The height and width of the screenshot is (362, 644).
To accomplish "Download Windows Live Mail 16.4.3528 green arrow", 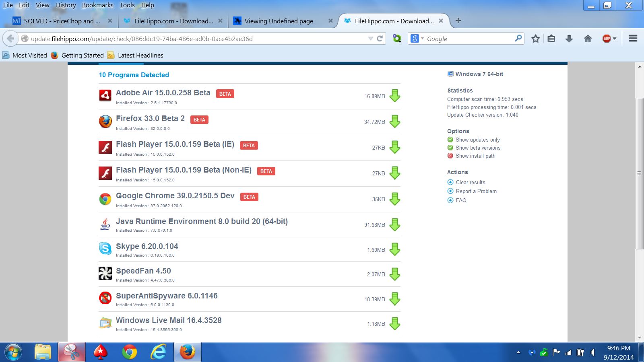I will (395, 323).
